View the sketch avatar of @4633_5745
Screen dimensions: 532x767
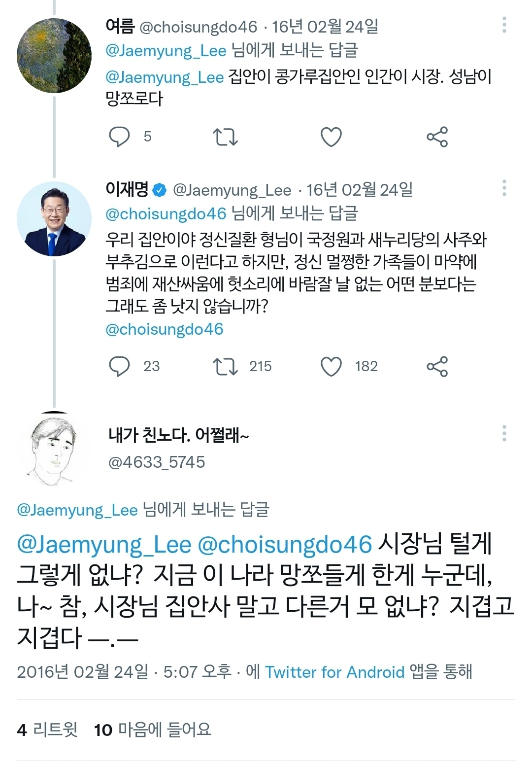(x=53, y=449)
